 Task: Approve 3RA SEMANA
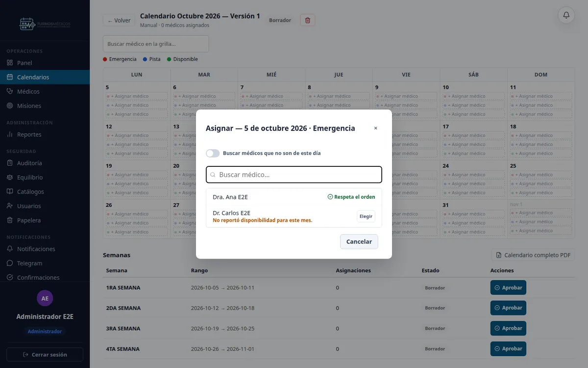pyautogui.click(x=508, y=329)
